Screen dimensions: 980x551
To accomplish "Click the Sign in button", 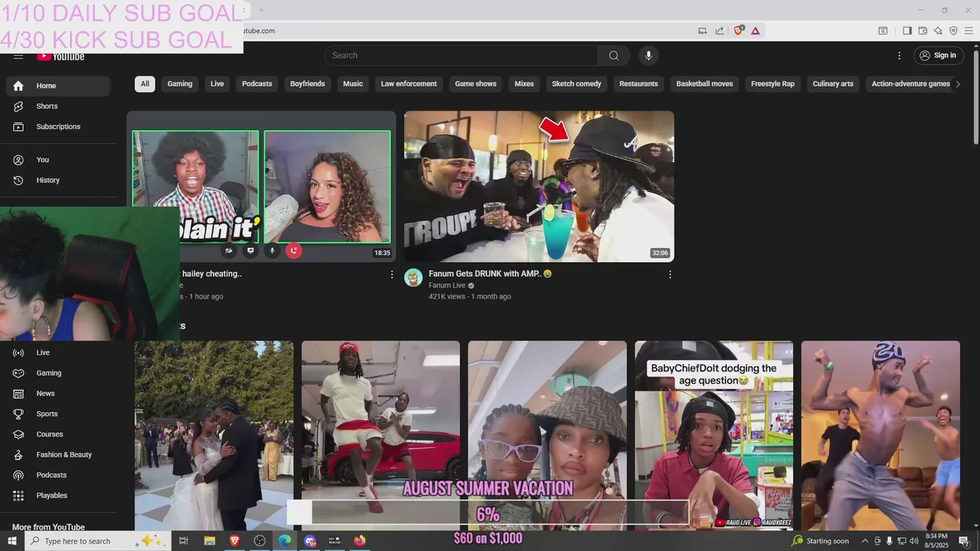I will click(939, 55).
